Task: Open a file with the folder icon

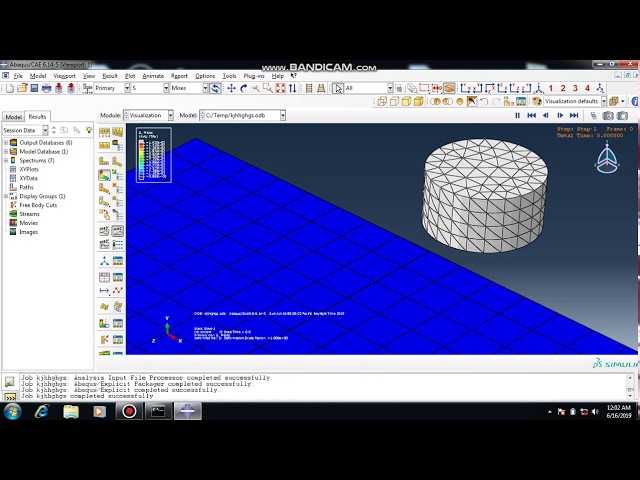Action: [22, 88]
